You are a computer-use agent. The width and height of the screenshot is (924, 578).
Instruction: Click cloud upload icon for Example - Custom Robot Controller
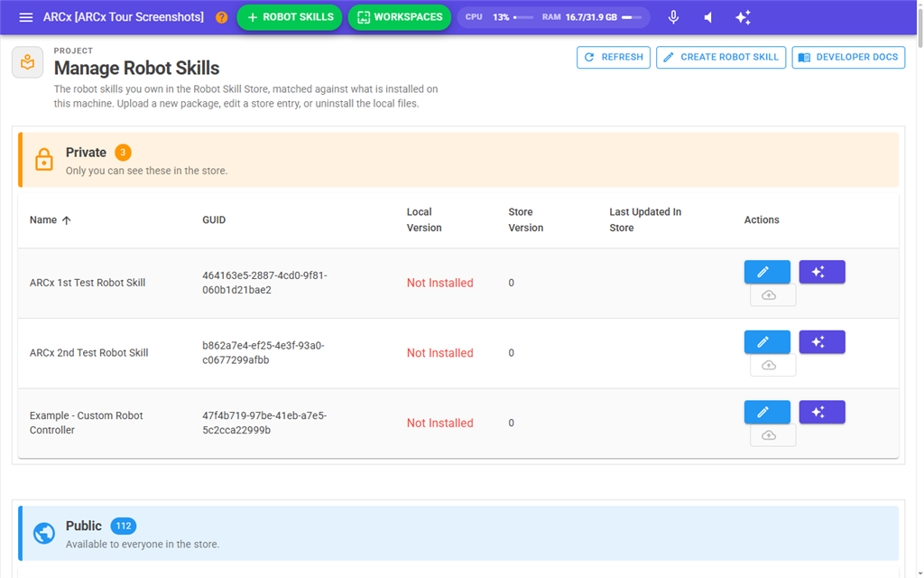[772, 435]
